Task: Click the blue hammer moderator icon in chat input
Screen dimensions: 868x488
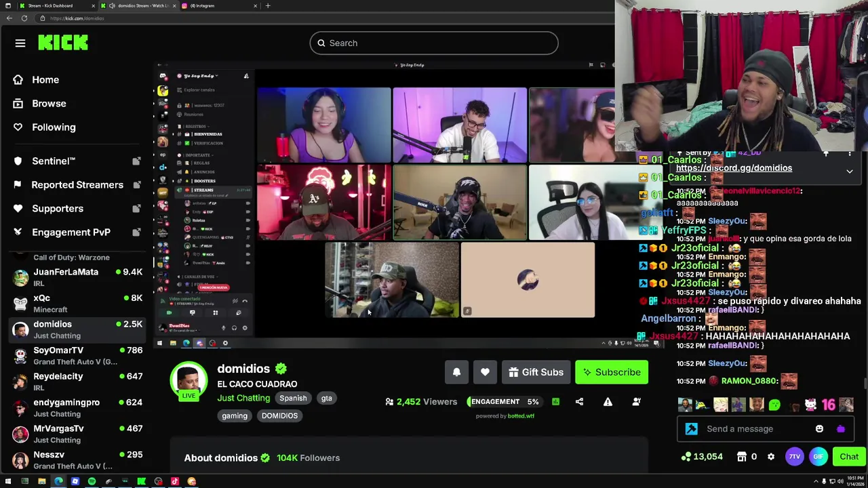Action: click(x=692, y=428)
